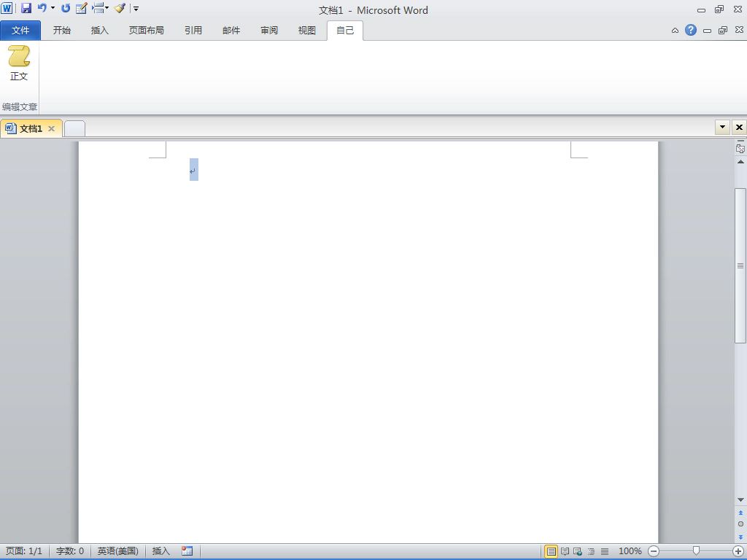The height and width of the screenshot is (560, 747).
Task: Close the 文档1 tab with its x
Action: click(52, 128)
